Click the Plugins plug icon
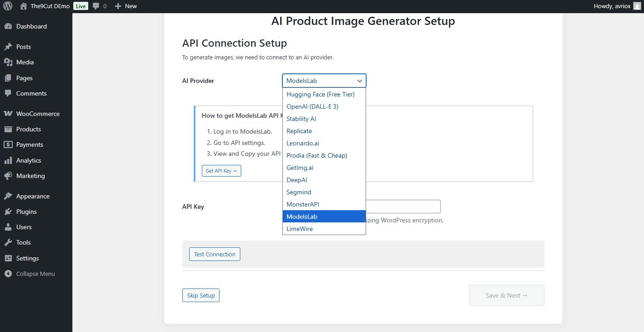 pos(8,212)
